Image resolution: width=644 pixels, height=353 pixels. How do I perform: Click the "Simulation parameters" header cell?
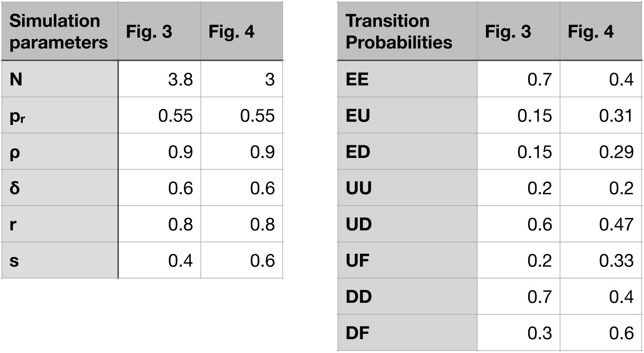click(59, 31)
